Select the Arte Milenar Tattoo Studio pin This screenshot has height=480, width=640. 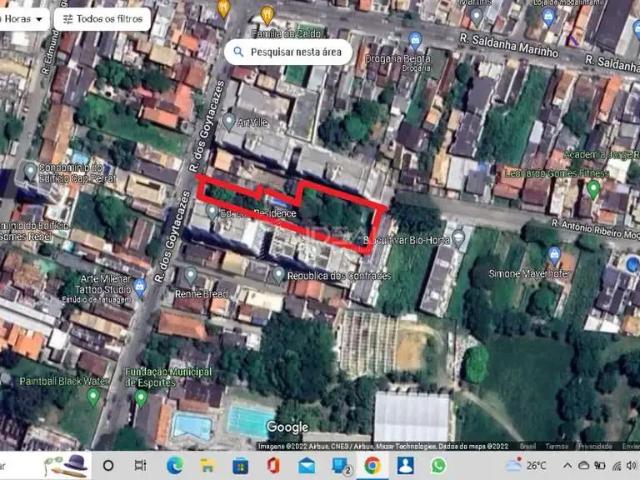(x=139, y=287)
